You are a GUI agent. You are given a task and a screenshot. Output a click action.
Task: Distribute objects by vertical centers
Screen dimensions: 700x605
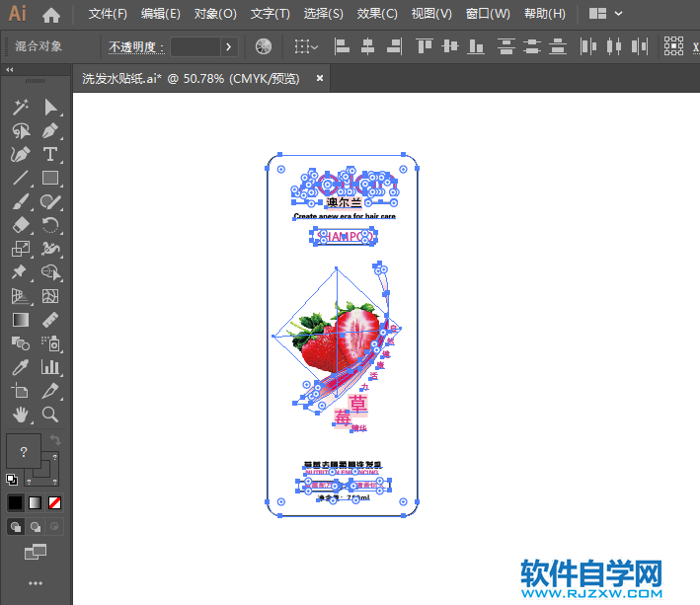[532, 46]
